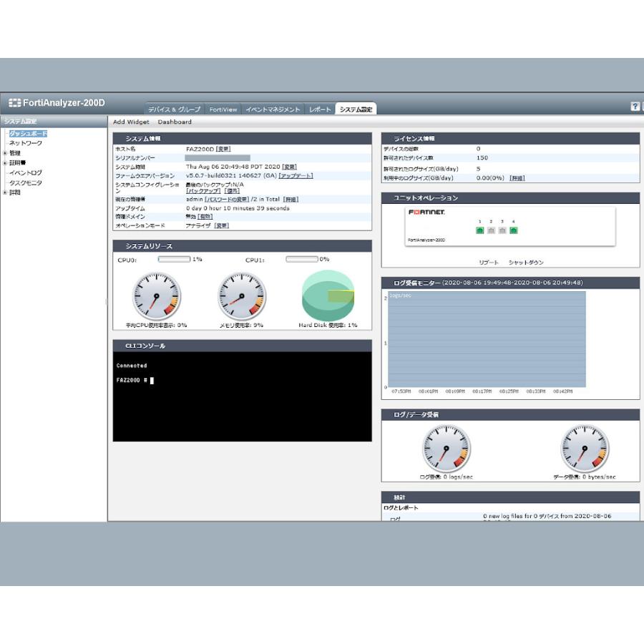Click the アップデート firmware link
The height and width of the screenshot is (644, 644).
pos(296,175)
